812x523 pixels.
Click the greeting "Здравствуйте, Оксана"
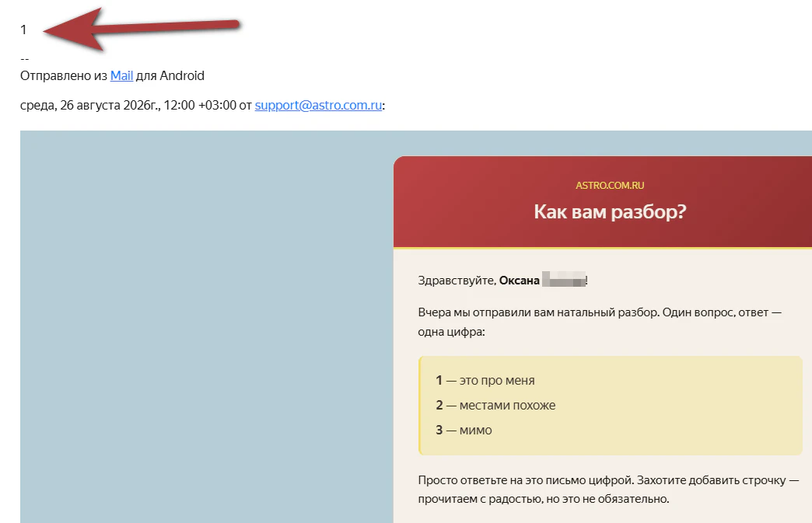479,281
